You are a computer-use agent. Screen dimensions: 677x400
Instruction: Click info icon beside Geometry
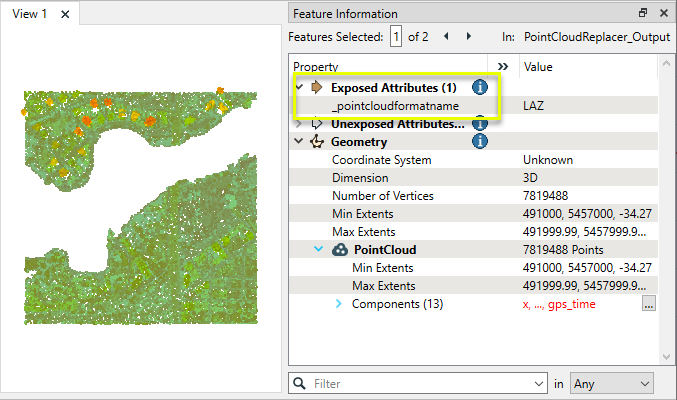[479, 142]
